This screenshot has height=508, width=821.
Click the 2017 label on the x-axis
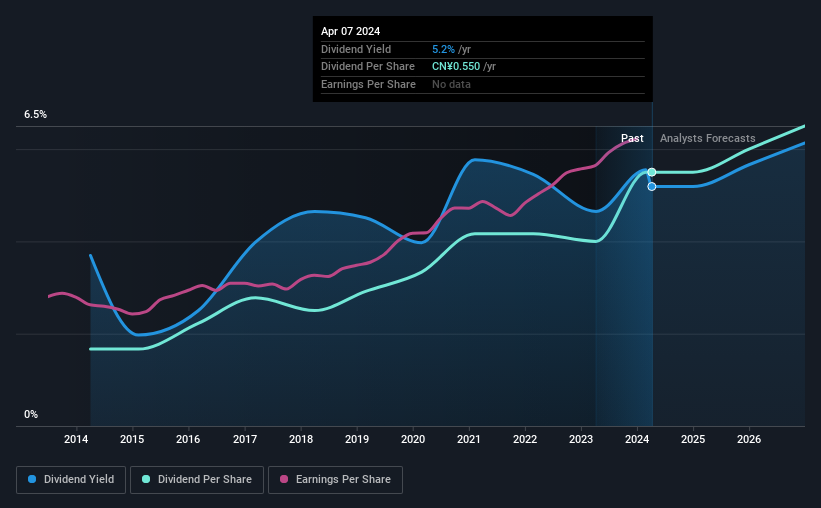pos(245,439)
